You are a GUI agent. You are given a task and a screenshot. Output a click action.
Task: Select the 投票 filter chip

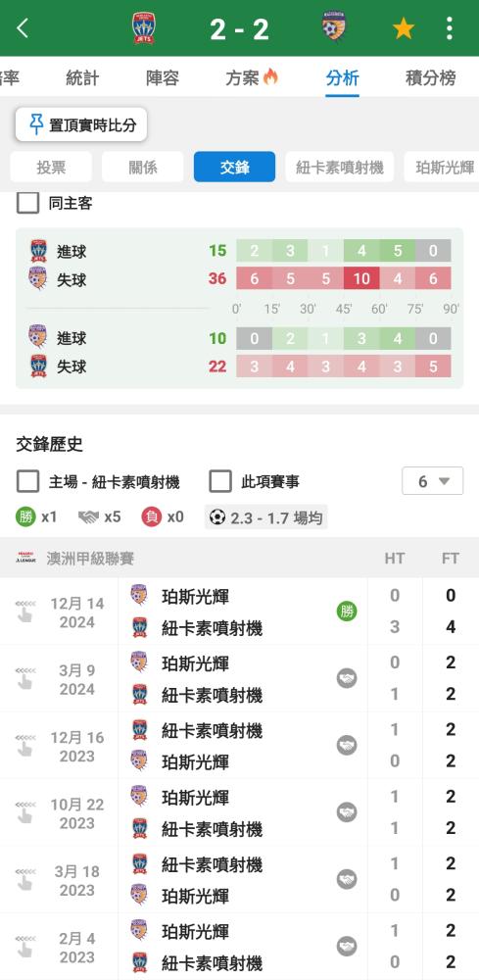[51, 167]
